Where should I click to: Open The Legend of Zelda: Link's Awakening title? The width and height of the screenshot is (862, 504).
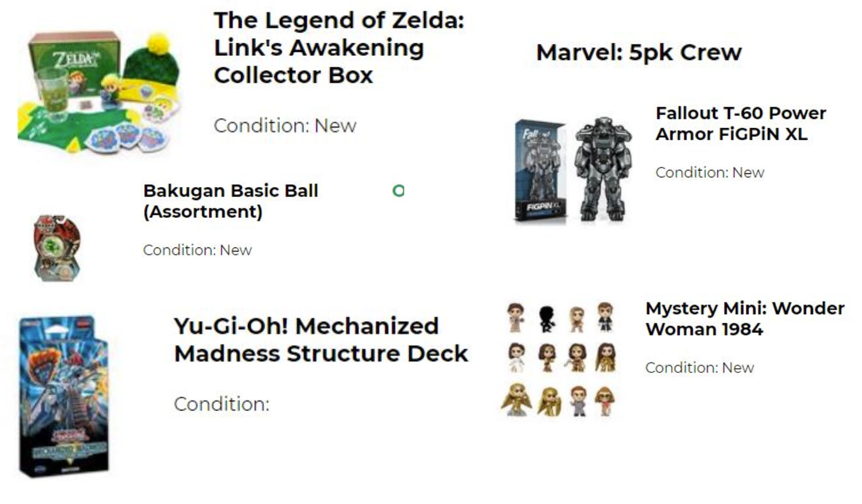tap(339, 48)
